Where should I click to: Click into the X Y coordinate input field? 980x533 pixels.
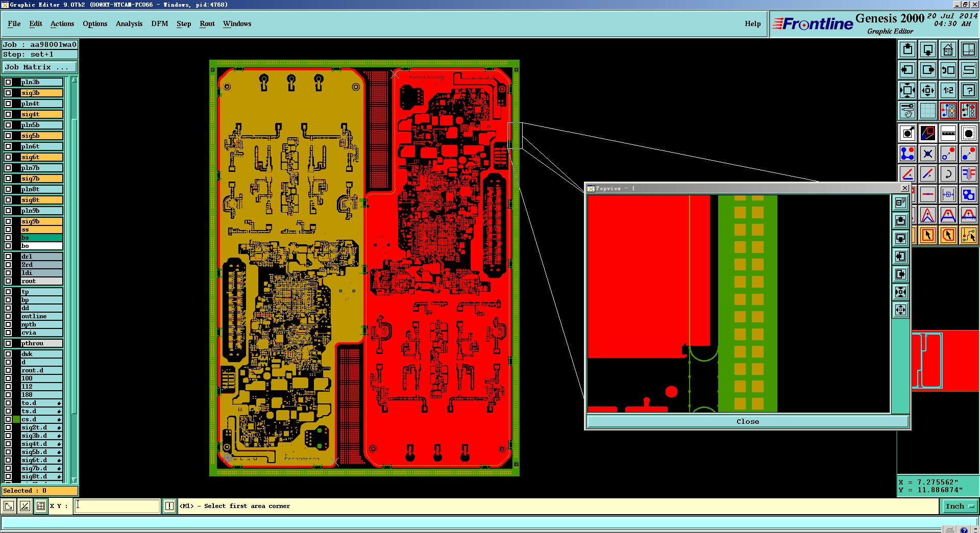click(x=117, y=506)
